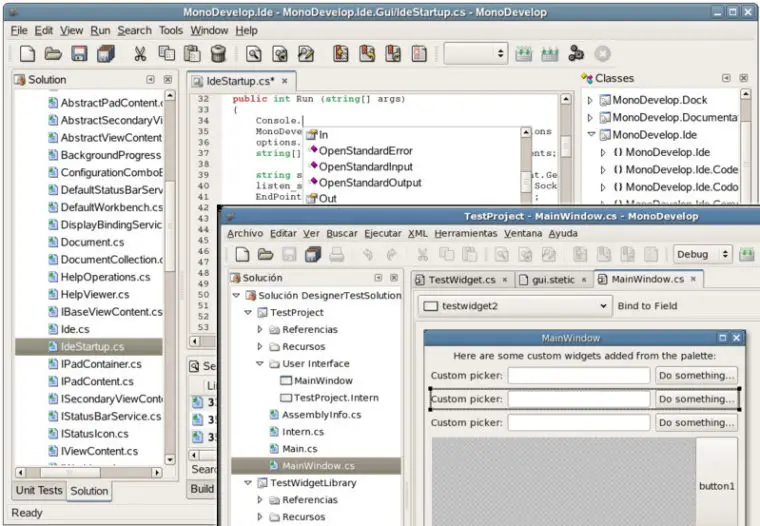Click the trash Delete icon in the back window toolbar

tap(218, 54)
